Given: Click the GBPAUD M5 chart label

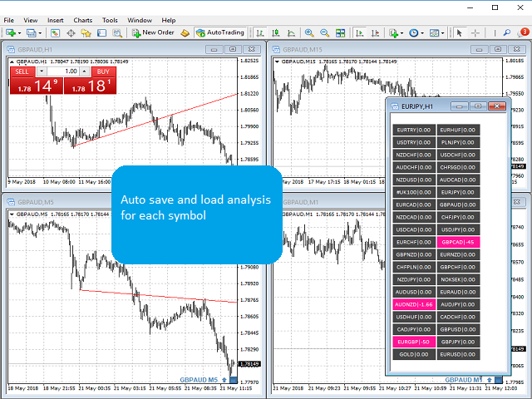Looking at the screenshot, I should [199, 380].
